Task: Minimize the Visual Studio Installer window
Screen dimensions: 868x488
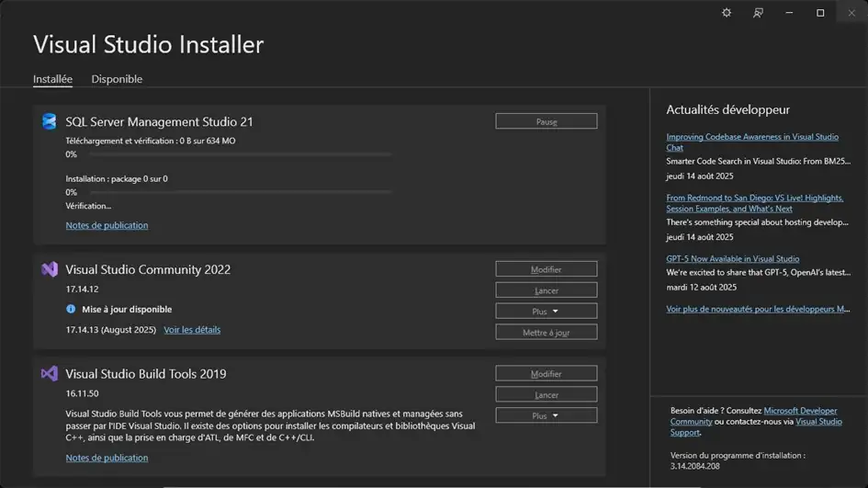Action: point(789,13)
